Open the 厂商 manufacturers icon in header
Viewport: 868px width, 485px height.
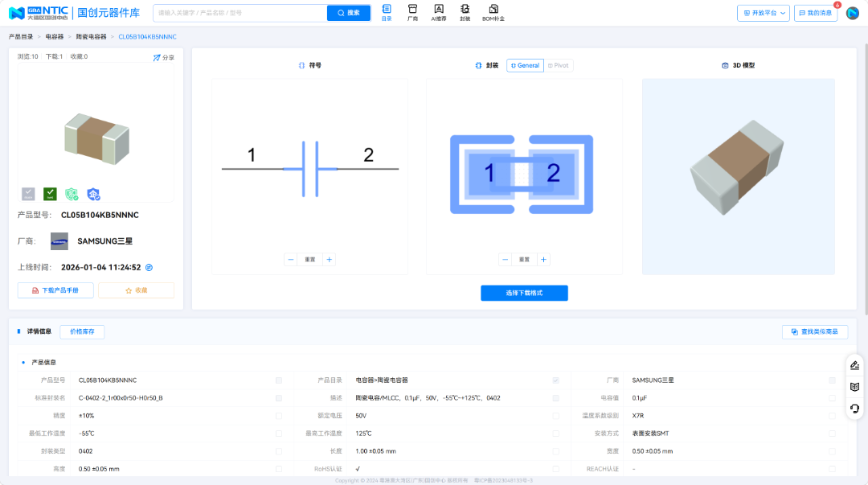[412, 13]
